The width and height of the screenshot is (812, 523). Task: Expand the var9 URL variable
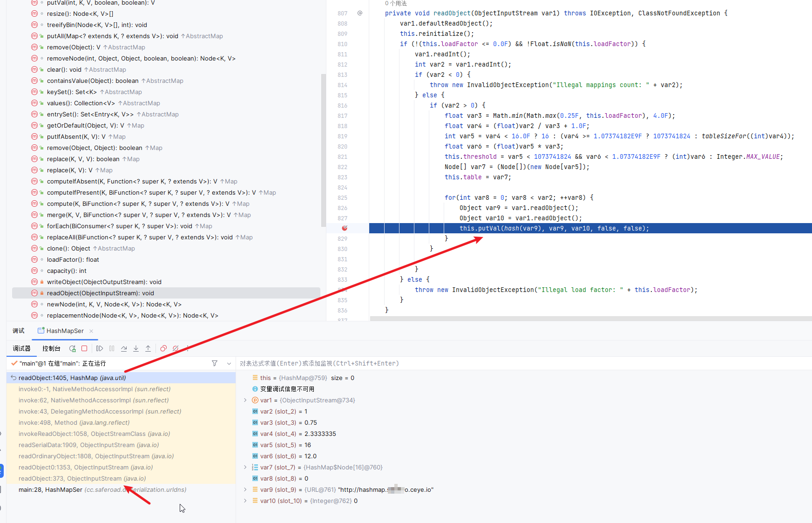pyautogui.click(x=245, y=489)
